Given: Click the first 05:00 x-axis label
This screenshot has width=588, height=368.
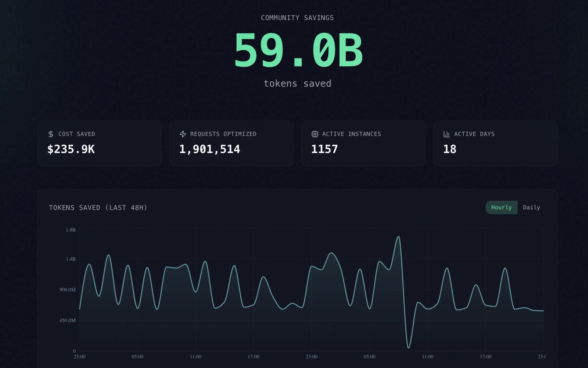Looking at the screenshot, I should point(137,357).
